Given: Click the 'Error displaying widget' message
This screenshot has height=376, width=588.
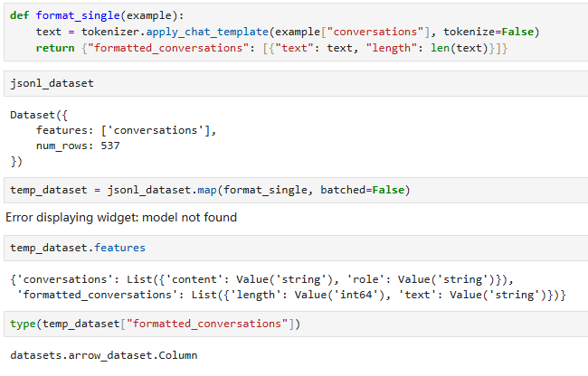Looking at the screenshot, I should [121, 218].
